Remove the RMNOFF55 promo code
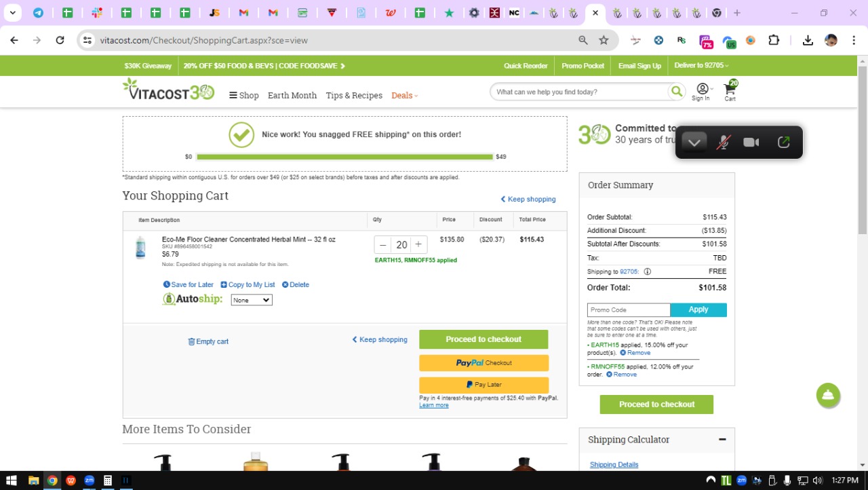This screenshot has height=490, width=868. tap(621, 375)
